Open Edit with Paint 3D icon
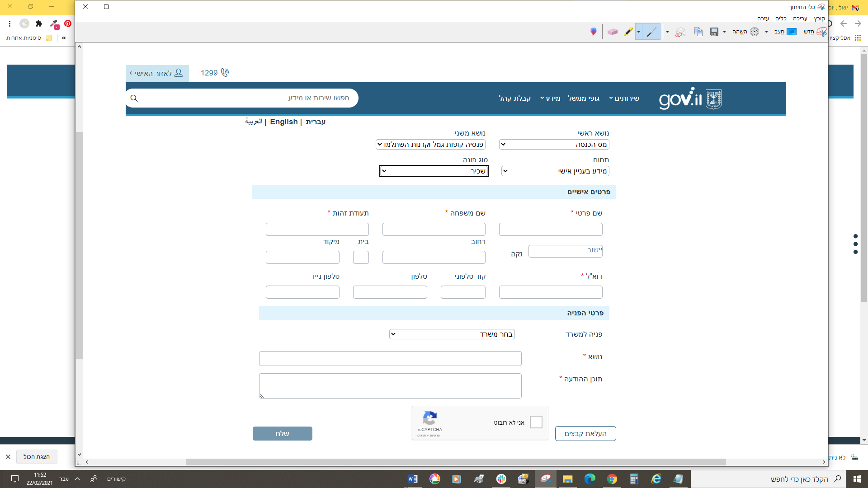 click(594, 32)
